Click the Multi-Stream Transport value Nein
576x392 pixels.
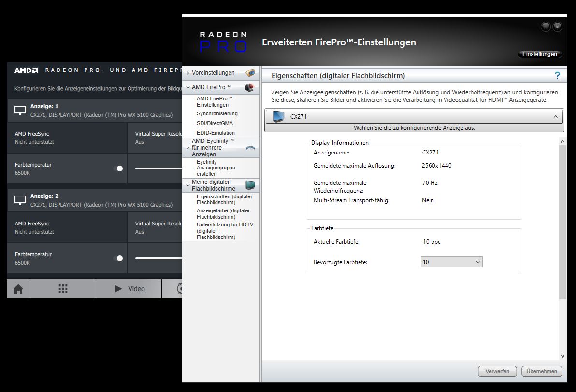click(x=428, y=200)
